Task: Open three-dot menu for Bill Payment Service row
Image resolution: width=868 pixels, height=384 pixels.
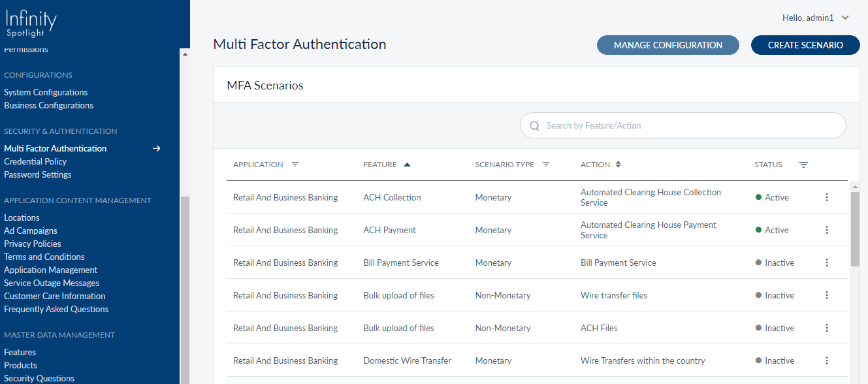Action: (827, 263)
